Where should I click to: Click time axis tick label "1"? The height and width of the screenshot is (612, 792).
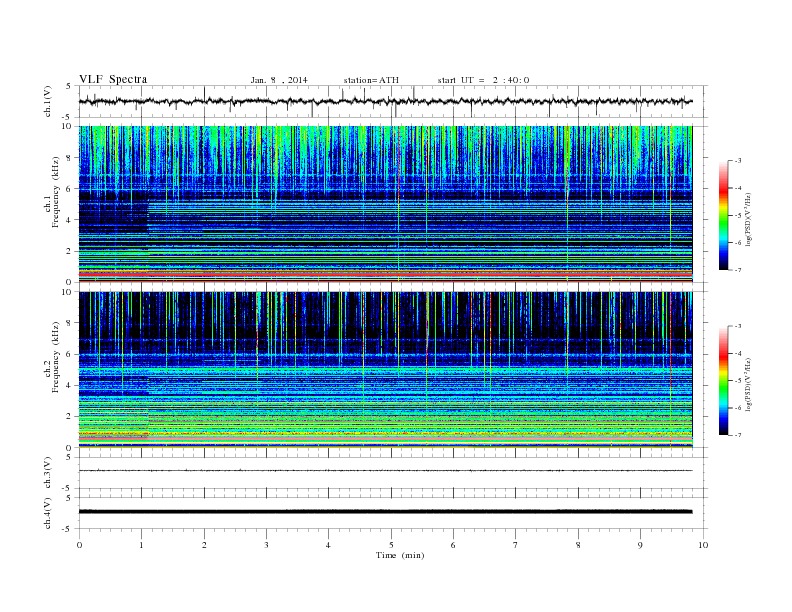tap(141, 545)
